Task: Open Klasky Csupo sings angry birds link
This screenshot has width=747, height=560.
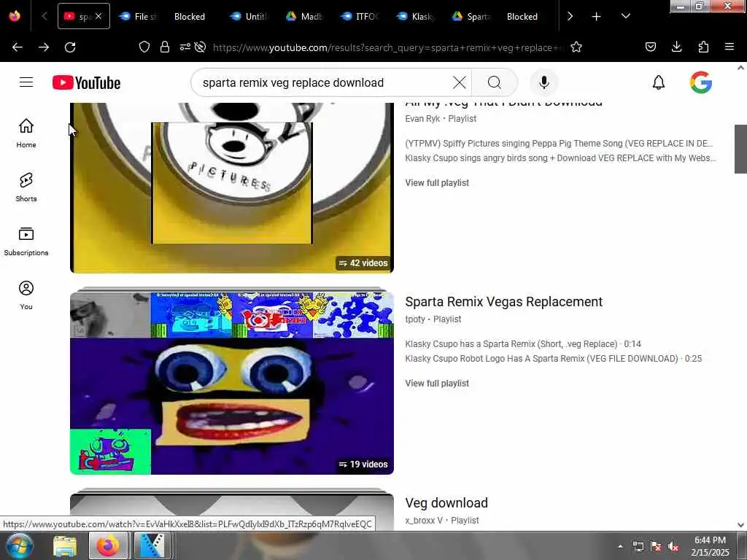Action: pos(561,158)
